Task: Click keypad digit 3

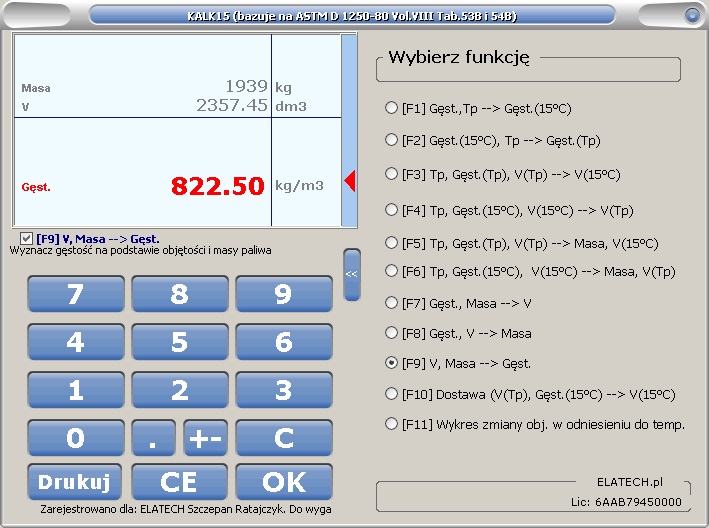Action: coord(284,390)
